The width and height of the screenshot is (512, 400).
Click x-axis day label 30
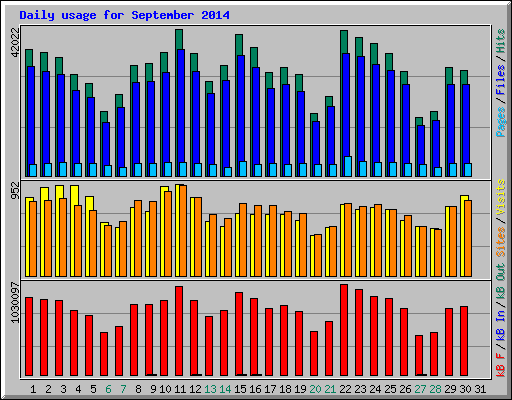coord(465,389)
